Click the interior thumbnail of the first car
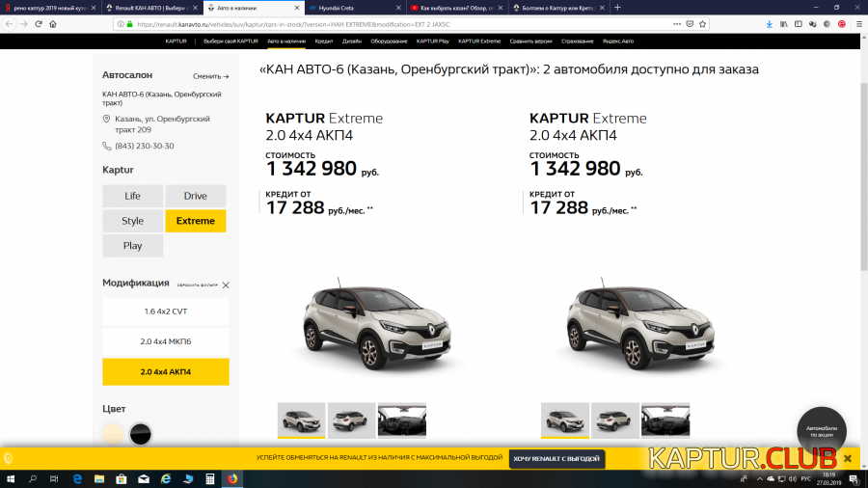 [x=401, y=420]
